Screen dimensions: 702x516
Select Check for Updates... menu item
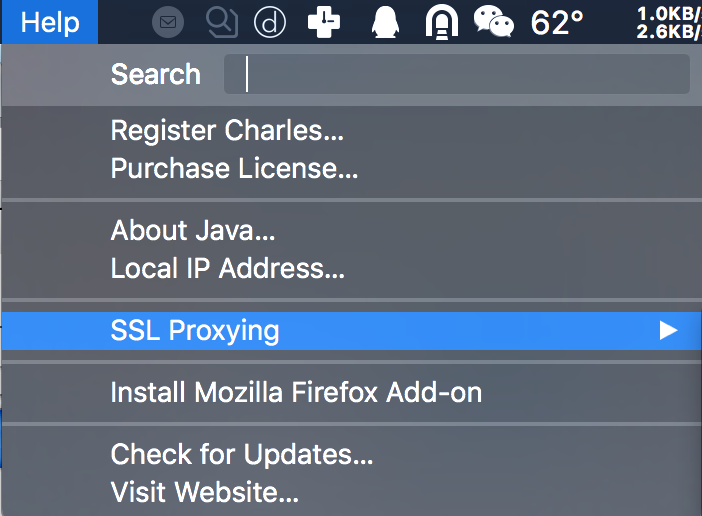point(242,454)
